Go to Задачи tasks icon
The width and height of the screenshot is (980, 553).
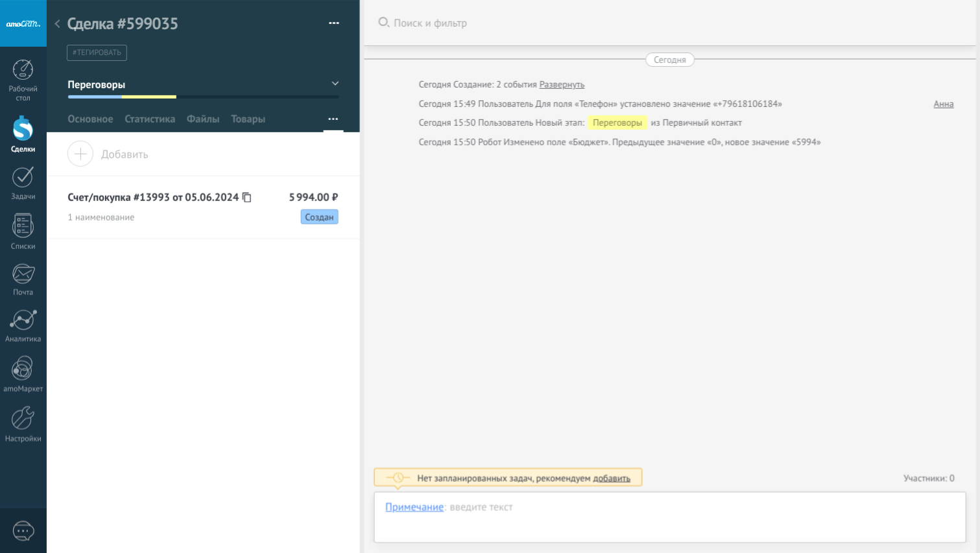click(x=23, y=178)
